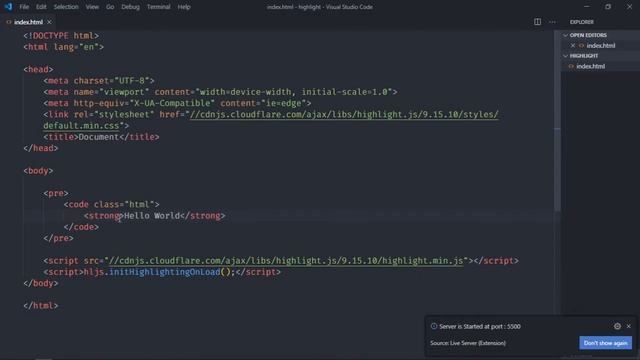Viewport: 640px width, 360px height.
Task: Open the Debug menu
Action: point(130,7)
